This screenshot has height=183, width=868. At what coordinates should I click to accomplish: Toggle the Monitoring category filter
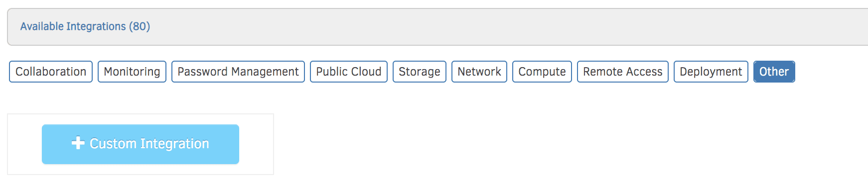pos(132,72)
